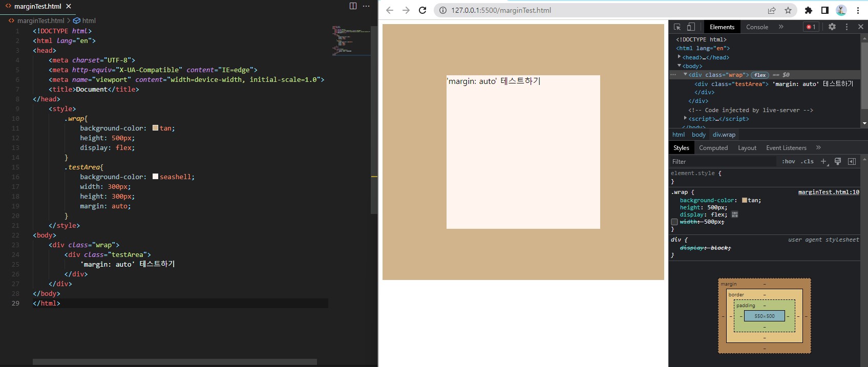Add a new style rule with plus

tap(823, 162)
